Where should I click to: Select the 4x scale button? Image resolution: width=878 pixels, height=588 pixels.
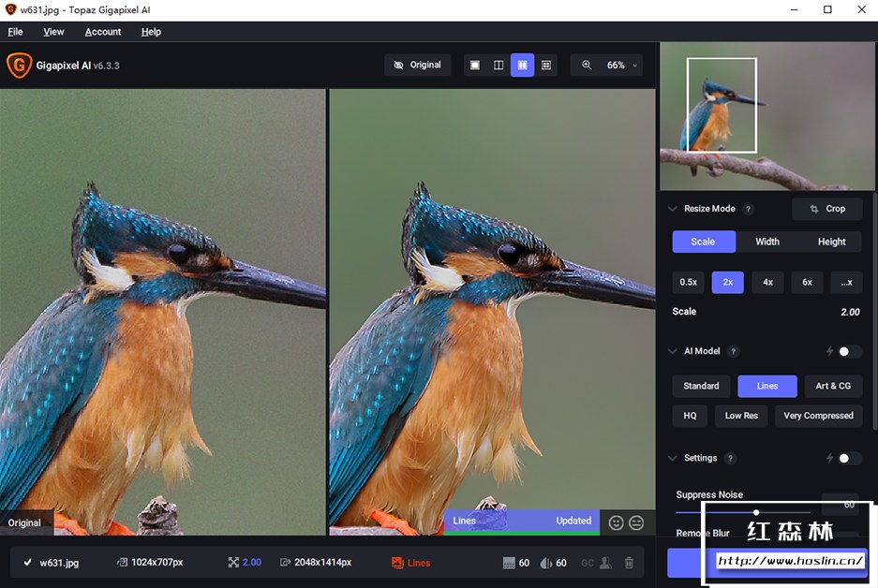(767, 282)
